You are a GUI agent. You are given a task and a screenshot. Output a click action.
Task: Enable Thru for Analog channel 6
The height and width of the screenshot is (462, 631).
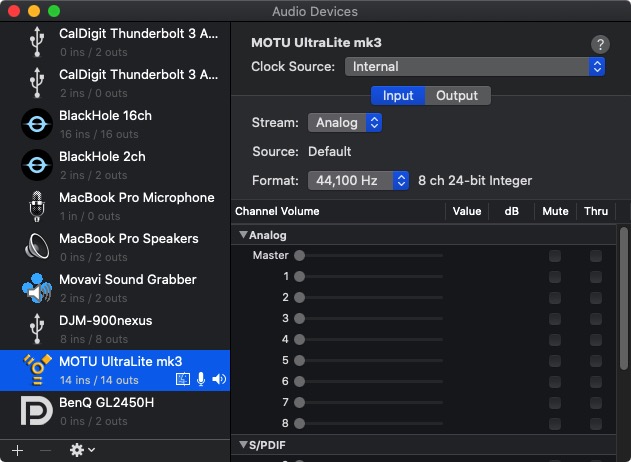pyautogui.click(x=596, y=382)
